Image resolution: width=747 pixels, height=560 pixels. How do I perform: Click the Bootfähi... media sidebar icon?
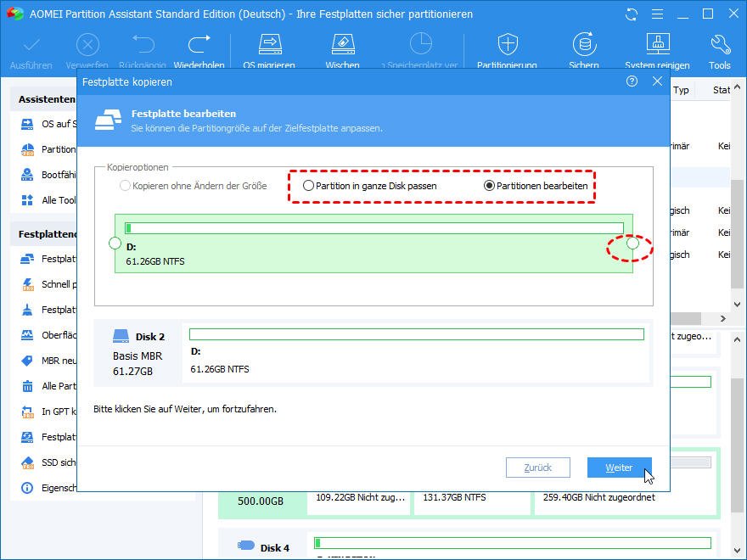click(27, 175)
